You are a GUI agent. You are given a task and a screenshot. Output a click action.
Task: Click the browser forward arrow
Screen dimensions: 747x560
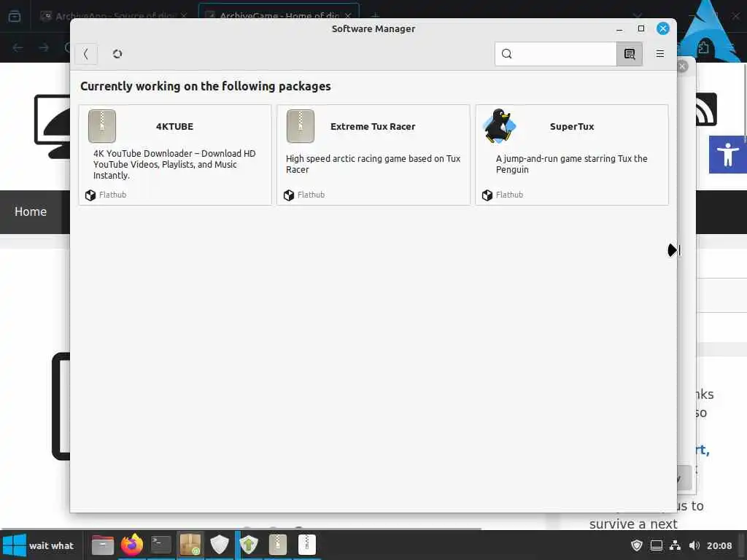44,47
